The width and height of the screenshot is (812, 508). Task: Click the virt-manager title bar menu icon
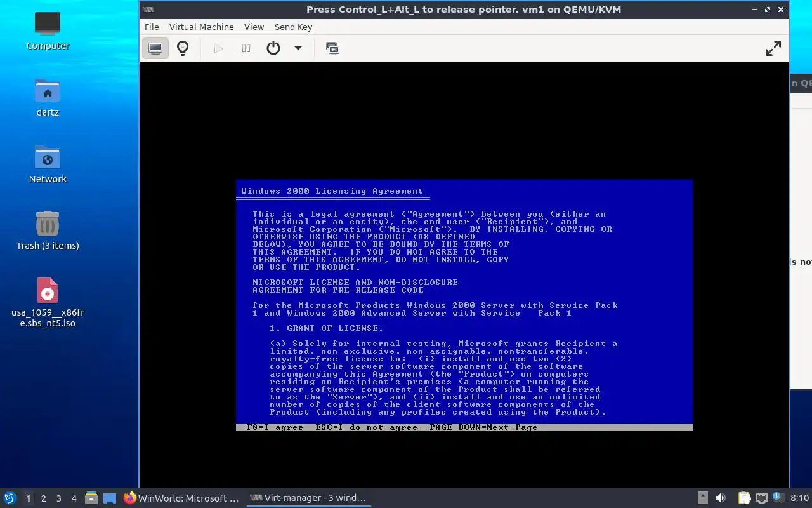coord(147,10)
